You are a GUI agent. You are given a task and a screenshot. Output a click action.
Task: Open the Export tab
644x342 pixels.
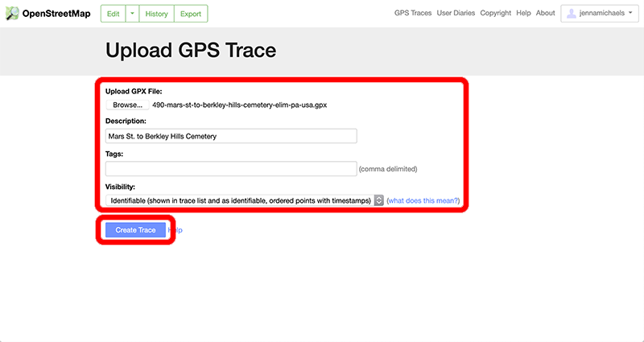click(191, 14)
